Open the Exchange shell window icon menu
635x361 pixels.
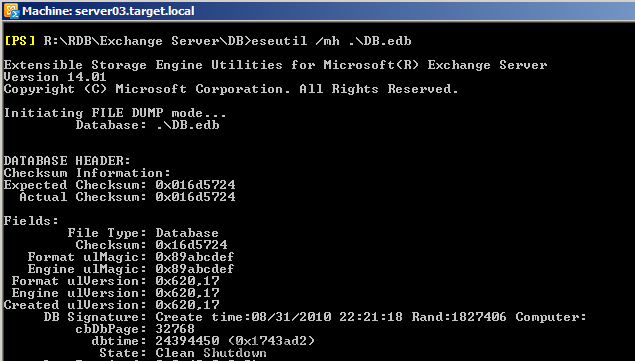[x=11, y=11]
